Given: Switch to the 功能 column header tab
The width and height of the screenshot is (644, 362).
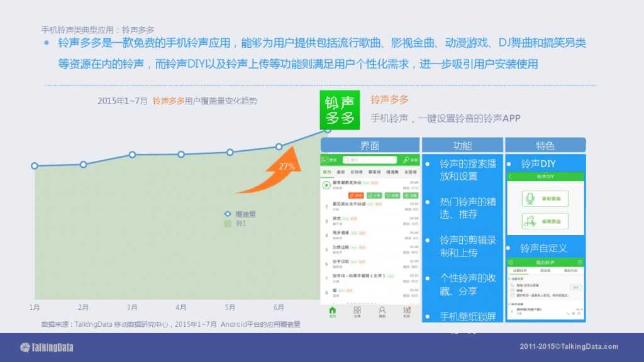Looking at the screenshot, I should point(462,145).
